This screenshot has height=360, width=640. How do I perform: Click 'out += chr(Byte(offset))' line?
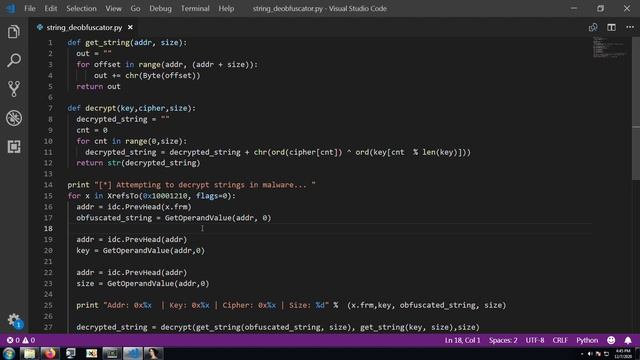point(147,76)
